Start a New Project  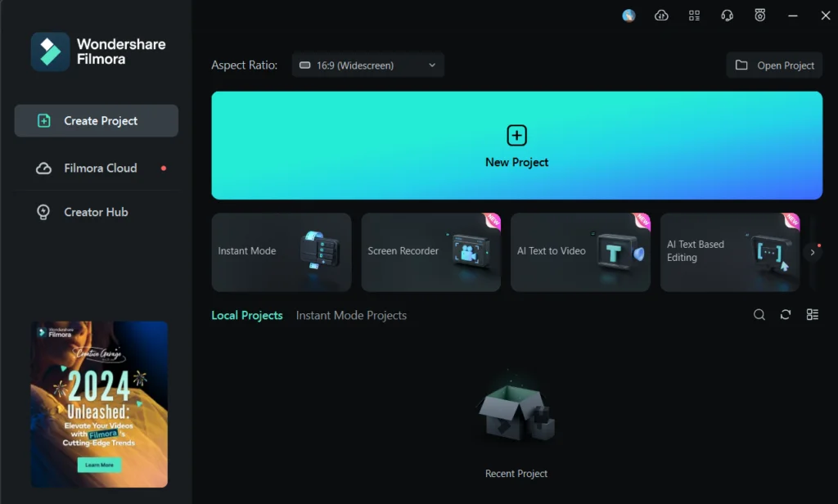517,146
